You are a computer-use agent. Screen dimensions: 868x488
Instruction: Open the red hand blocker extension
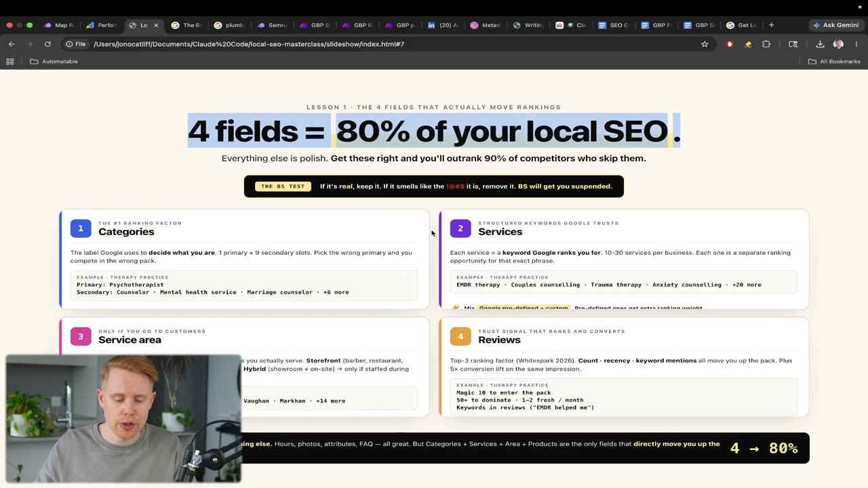pyautogui.click(x=730, y=44)
